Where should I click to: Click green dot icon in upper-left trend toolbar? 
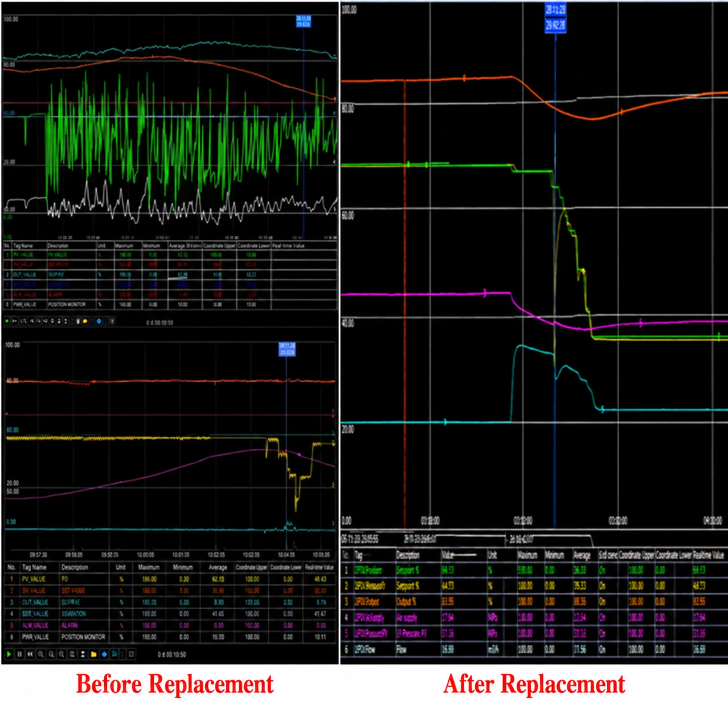7,321
